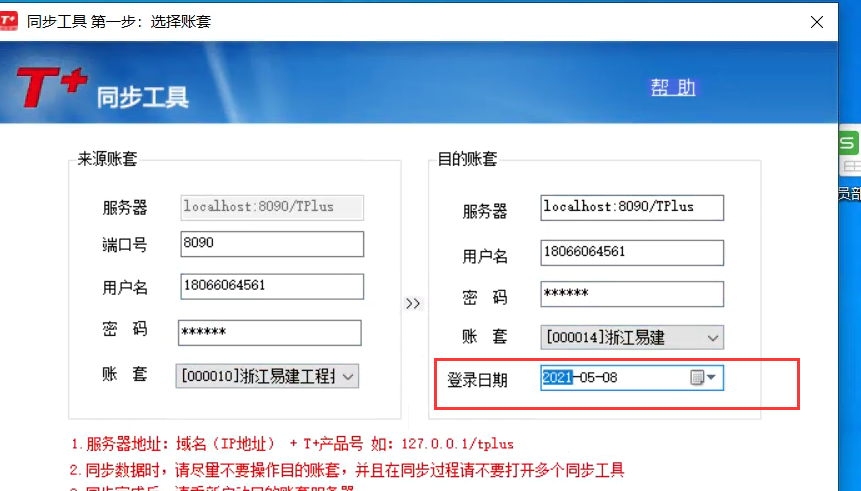Open the calendar picker for 登录日期
This screenshot has height=491, width=861.
[x=703, y=377]
